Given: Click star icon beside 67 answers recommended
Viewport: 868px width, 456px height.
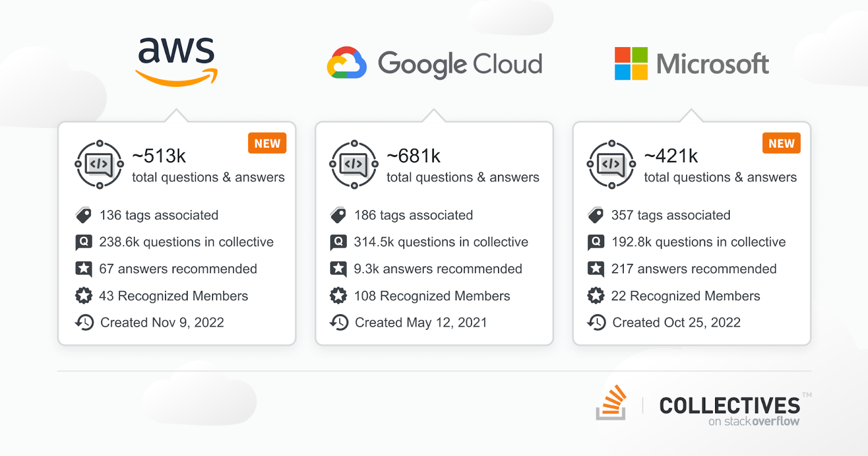Looking at the screenshot, I should click(84, 269).
